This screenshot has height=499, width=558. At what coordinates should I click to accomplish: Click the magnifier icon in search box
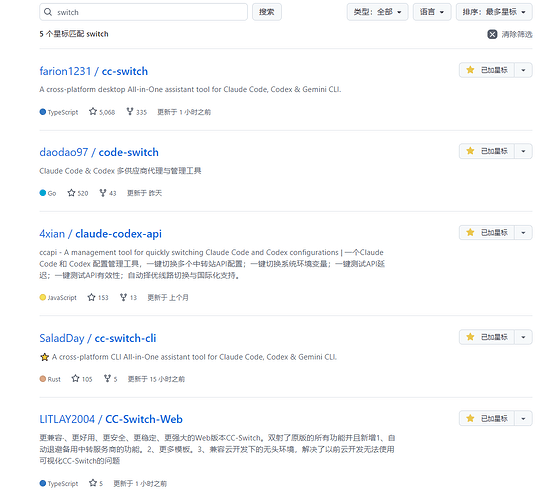[x=48, y=12]
